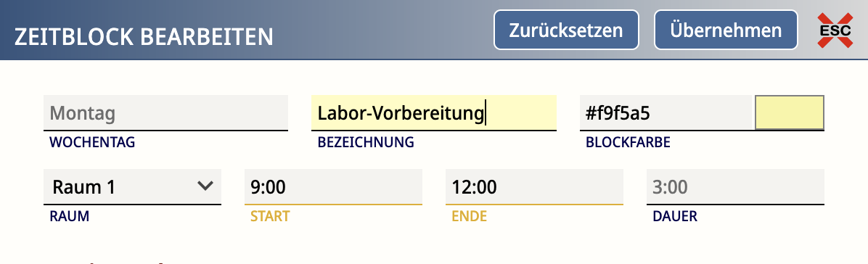Click the BEZEICHNUNG label
The height and width of the screenshot is (264, 868).
(365, 142)
